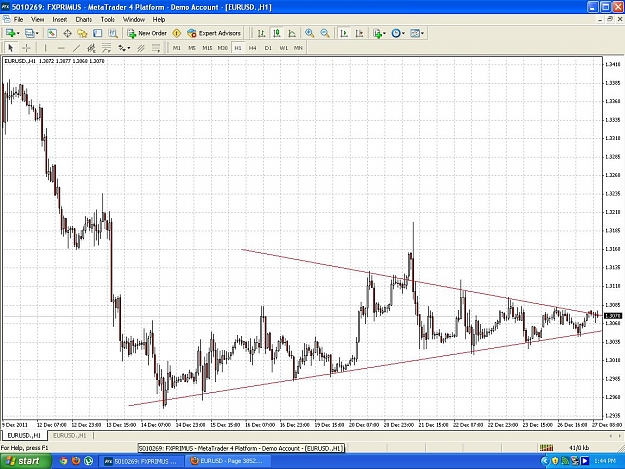Expand the New Chart dropdown arrow
Screen dimensions: 625x469
(18, 33)
